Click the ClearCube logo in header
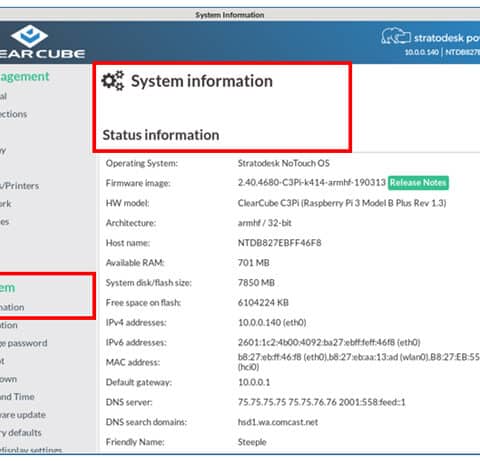The height and width of the screenshot is (461, 480). [42, 42]
